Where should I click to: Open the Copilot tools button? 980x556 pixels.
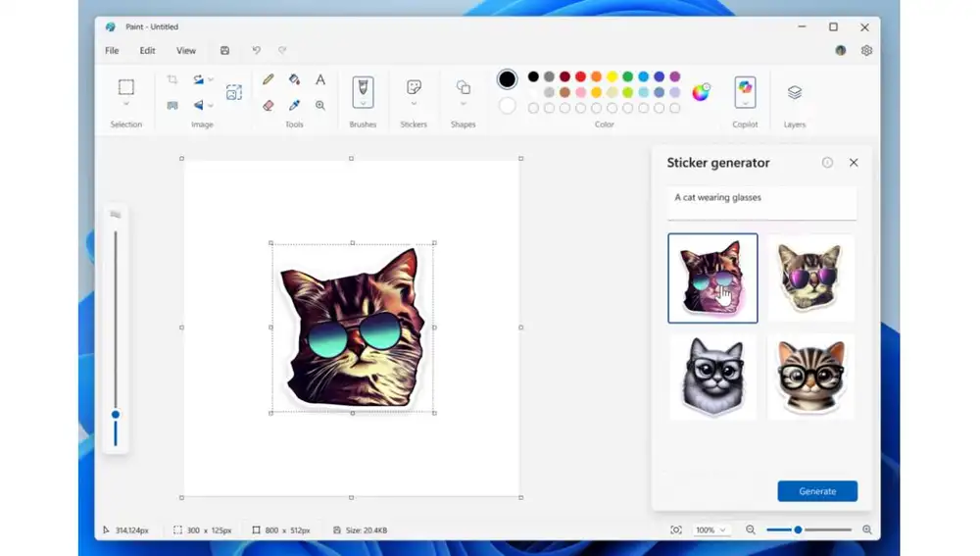point(745,87)
